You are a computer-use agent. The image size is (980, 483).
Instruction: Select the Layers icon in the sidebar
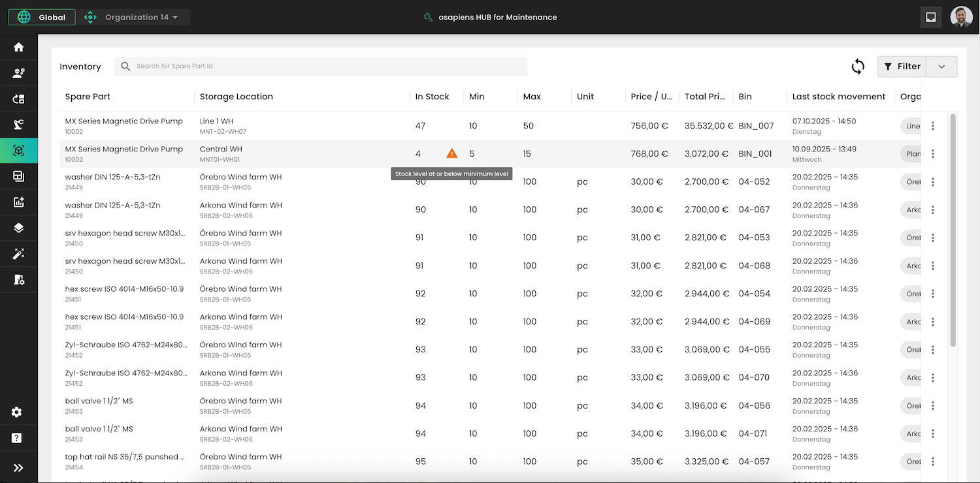coord(18,228)
